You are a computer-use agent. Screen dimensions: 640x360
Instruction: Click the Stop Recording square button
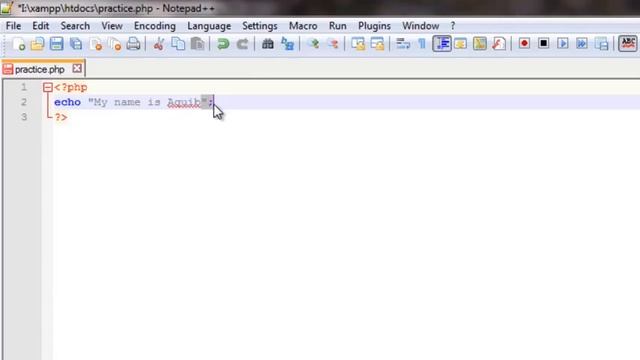pos(544,43)
